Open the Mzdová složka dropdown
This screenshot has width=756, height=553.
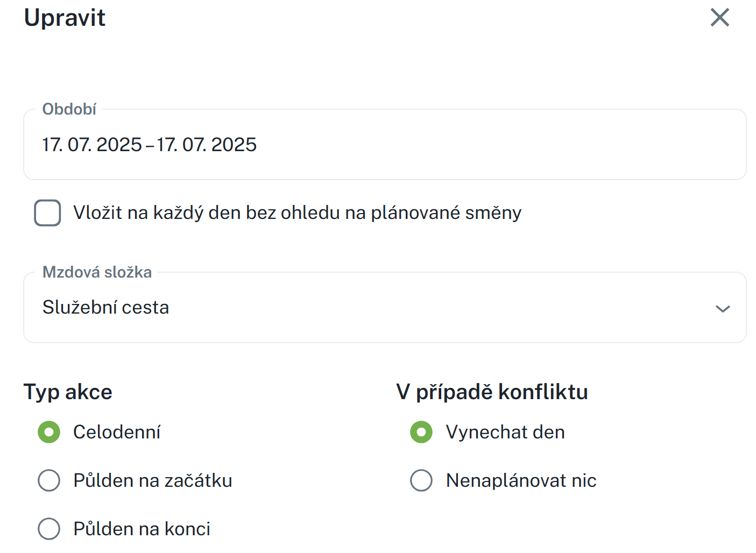384,308
